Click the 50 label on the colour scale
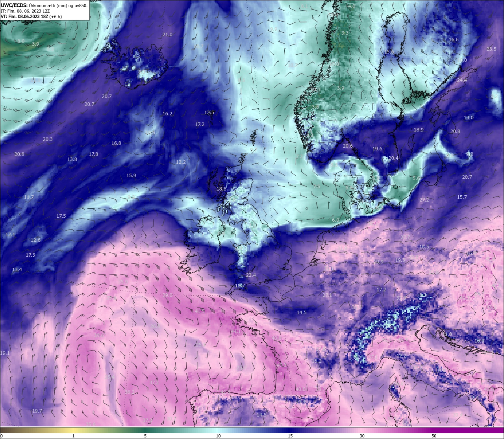This screenshot has width=504, height=439. click(434, 436)
